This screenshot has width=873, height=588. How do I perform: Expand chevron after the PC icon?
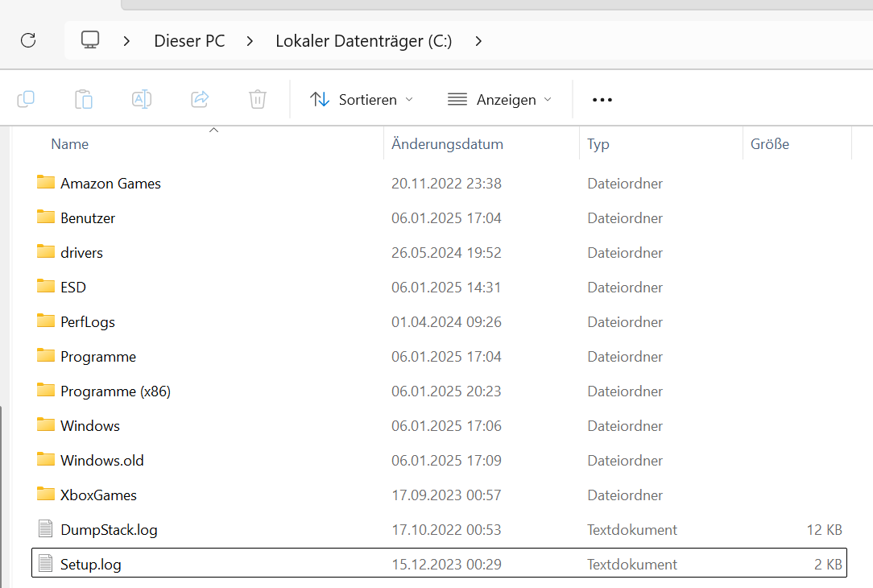coord(126,40)
